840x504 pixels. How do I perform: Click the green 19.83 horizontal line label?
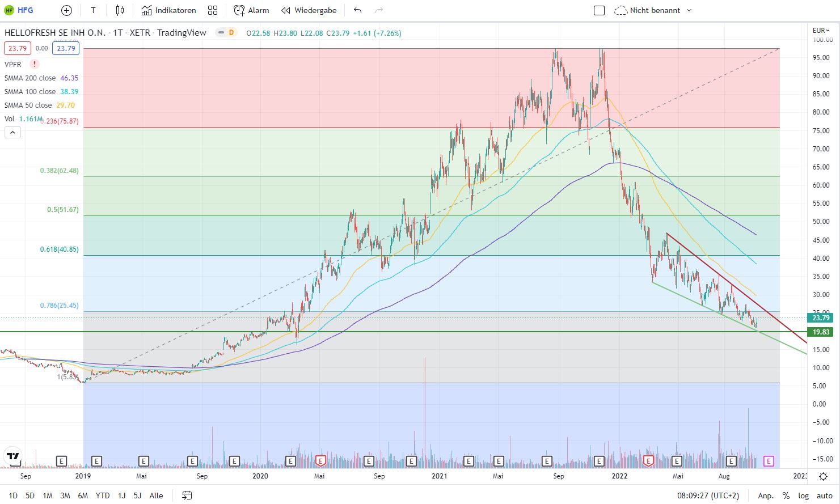click(x=821, y=332)
